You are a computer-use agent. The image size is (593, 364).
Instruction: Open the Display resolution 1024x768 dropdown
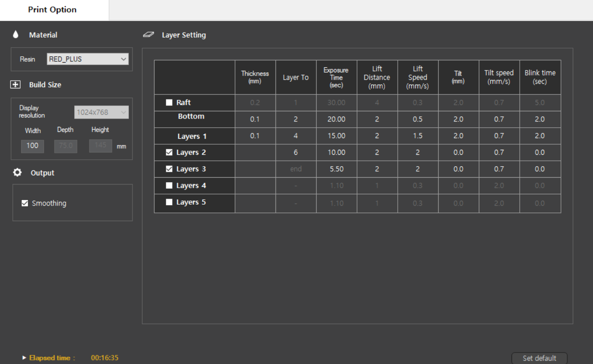pyautogui.click(x=101, y=112)
